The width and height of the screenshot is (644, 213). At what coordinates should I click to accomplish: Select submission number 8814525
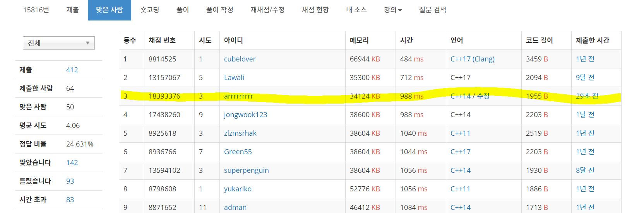tap(163, 59)
